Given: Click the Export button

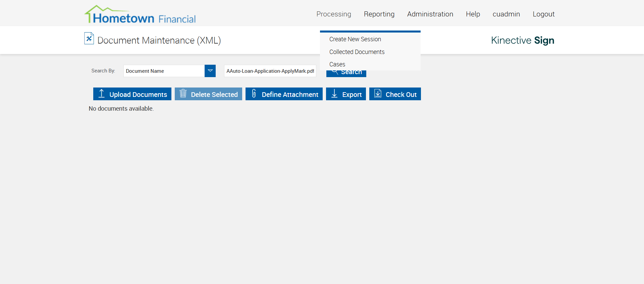Looking at the screenshot, I should click(346, 94).
